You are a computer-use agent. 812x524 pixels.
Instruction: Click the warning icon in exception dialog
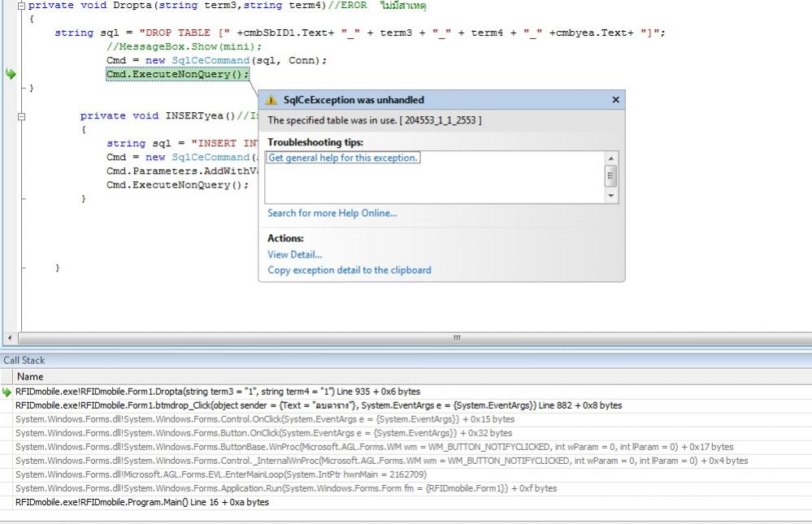(271, 100)
